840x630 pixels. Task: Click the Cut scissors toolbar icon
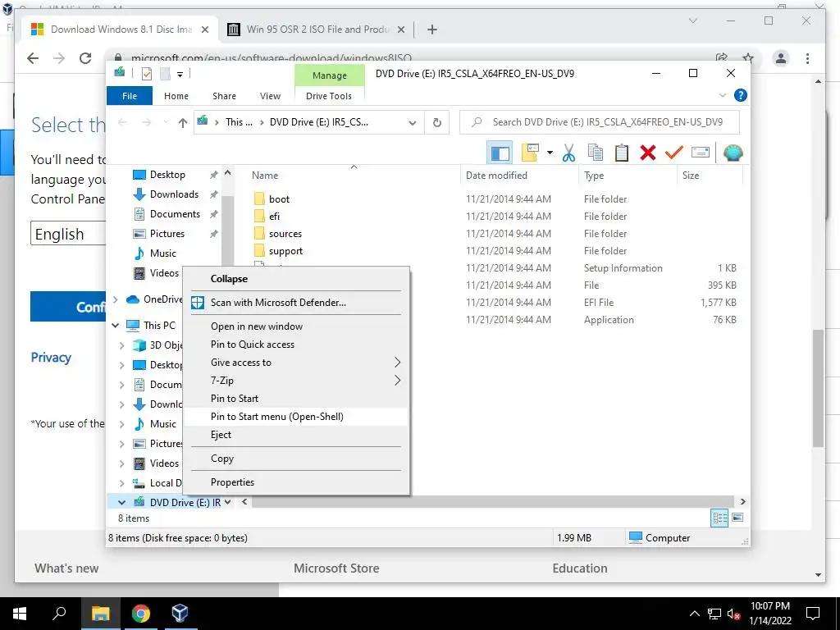pyautogui.click(x=568, y=153)
